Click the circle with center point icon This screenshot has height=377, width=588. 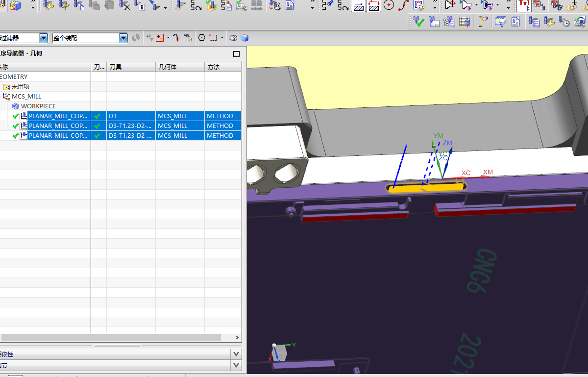[389, 5]
